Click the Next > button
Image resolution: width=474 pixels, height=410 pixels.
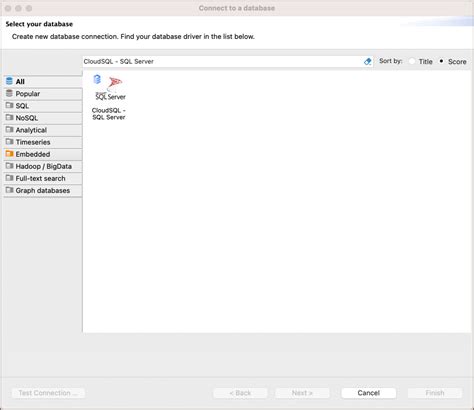point(302,393)
